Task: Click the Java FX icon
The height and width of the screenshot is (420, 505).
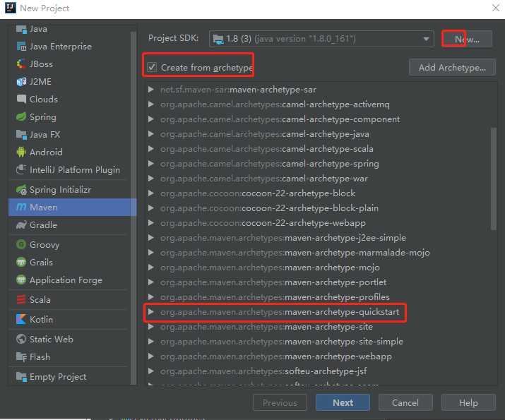Action: click(x=22, y=135)
